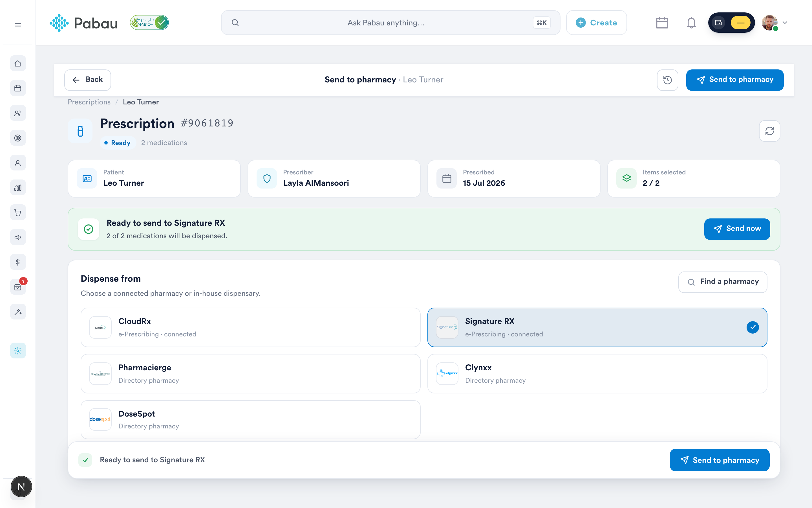Click the Pabau logo

(83, 23)
